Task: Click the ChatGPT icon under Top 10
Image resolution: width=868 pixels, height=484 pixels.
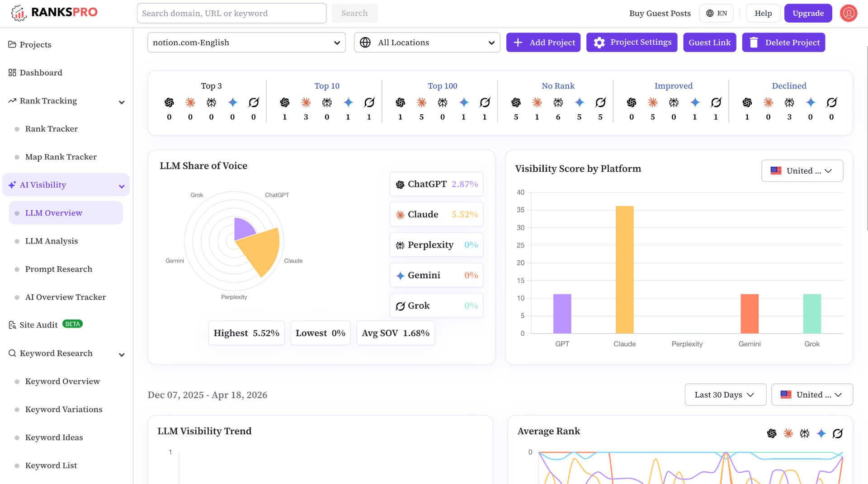Action: pos(285,103)
